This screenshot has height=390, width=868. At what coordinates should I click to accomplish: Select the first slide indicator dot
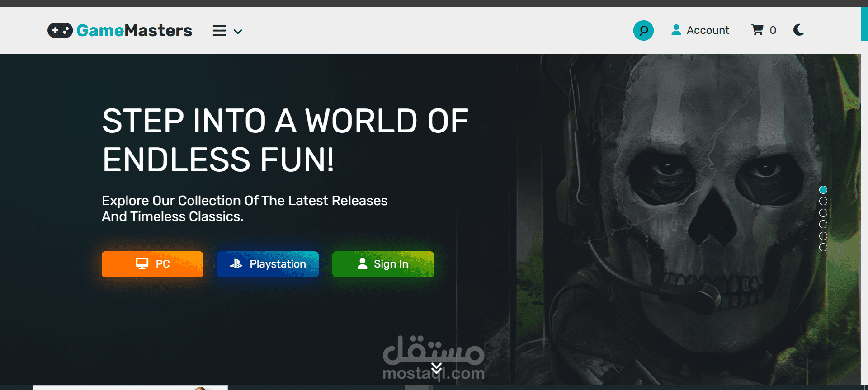point(823,190)
